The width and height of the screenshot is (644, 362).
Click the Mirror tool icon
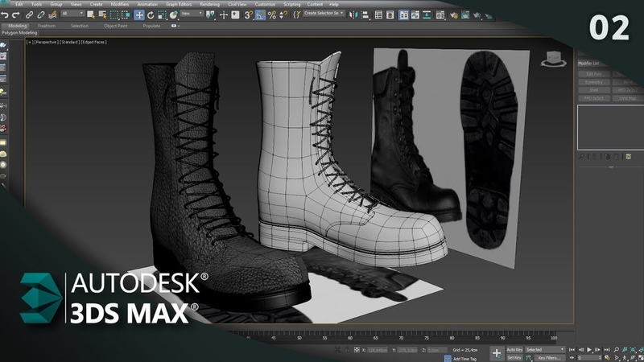353,15
